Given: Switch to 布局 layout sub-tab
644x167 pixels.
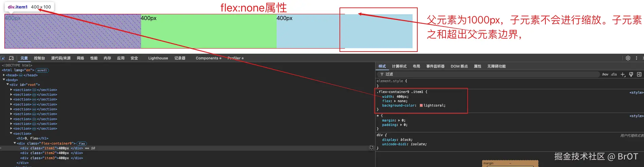Looking at the screenshot, I should 416,67.
